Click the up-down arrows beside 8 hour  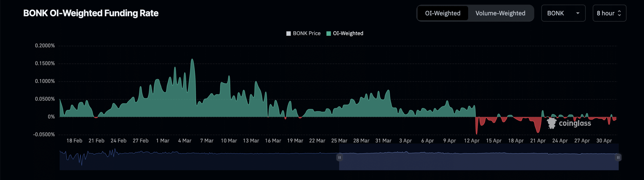(x=619, y=13)
